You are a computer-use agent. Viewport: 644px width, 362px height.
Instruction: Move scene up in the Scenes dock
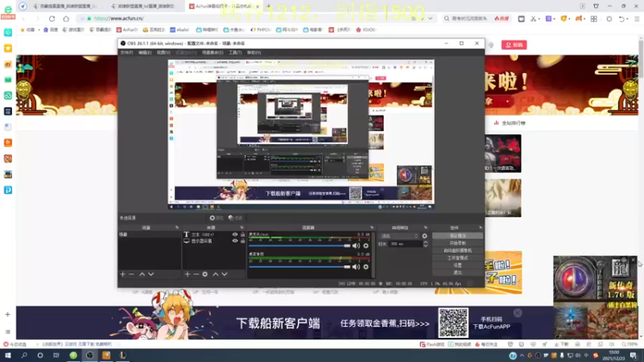click(x=142, y=274)
